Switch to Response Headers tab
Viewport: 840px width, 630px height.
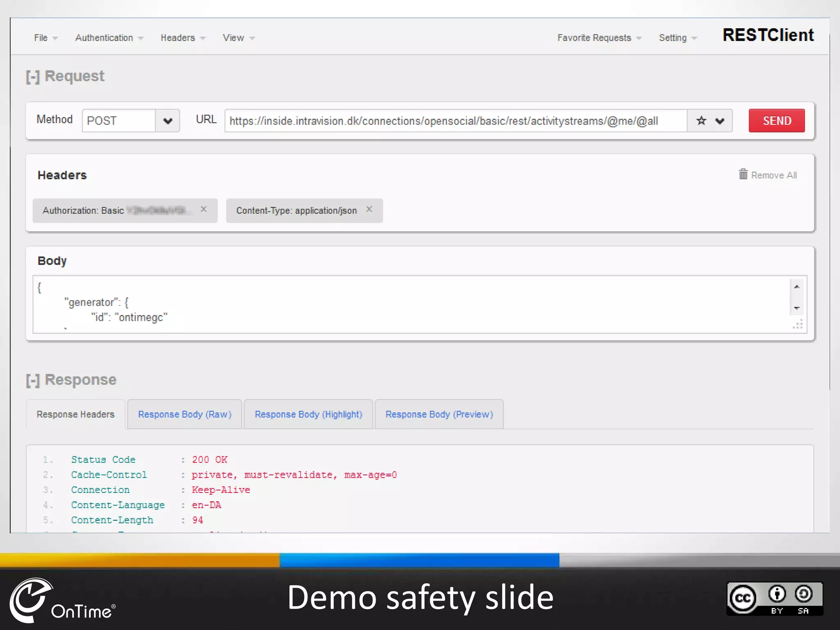75,414
